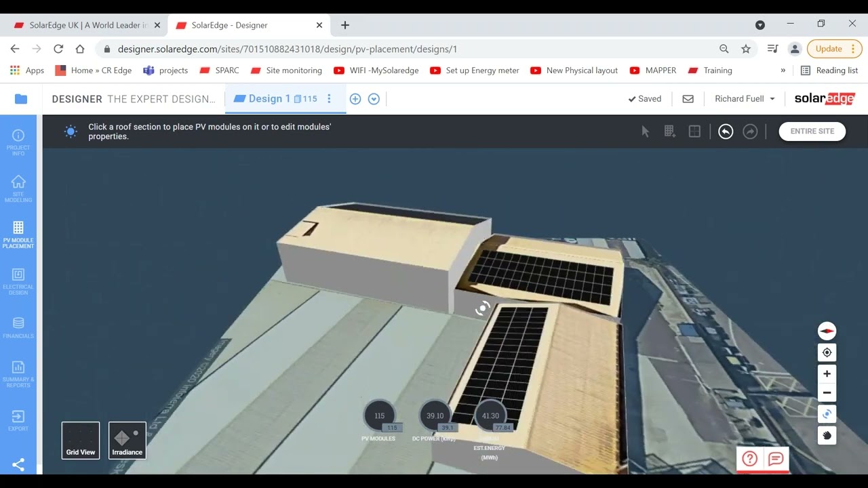The height and width of the screenshot is (488, 868).
Task: Toggle Irradiance view
Action: [x=127, y=440]
